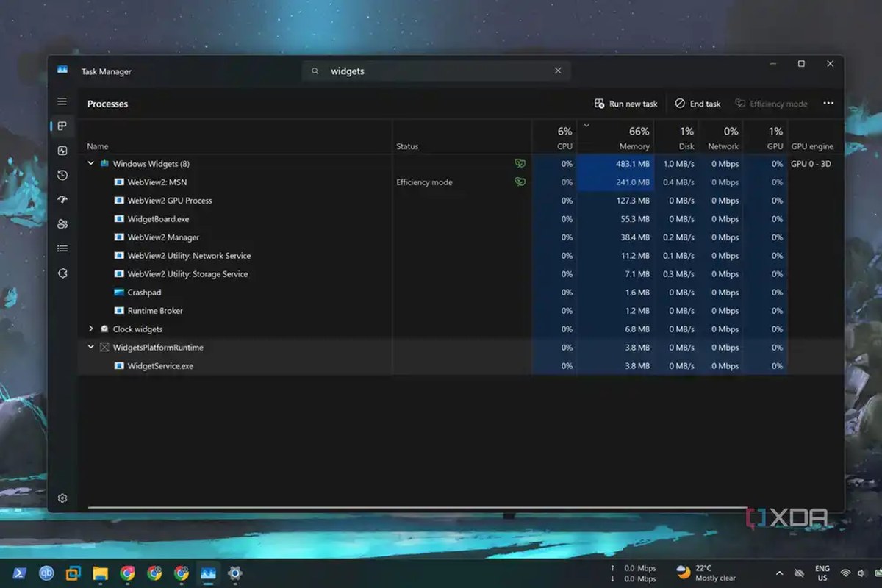Screen dimensions: 882x588
Task: Click the End task button
Action: pos(698,104)
